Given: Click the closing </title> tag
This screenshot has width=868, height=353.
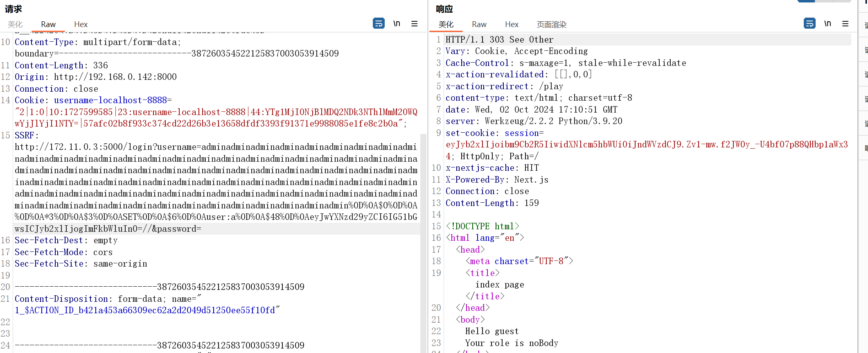Looking at the screenshot, I should tap(485, 296).
